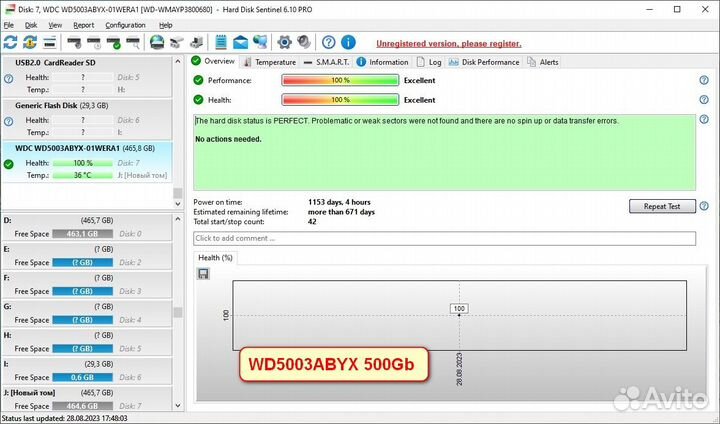Image resolution: width=720 pixels, height=424 pixels.
Task: Switch to the Information tab
Action: click(382, 62)
